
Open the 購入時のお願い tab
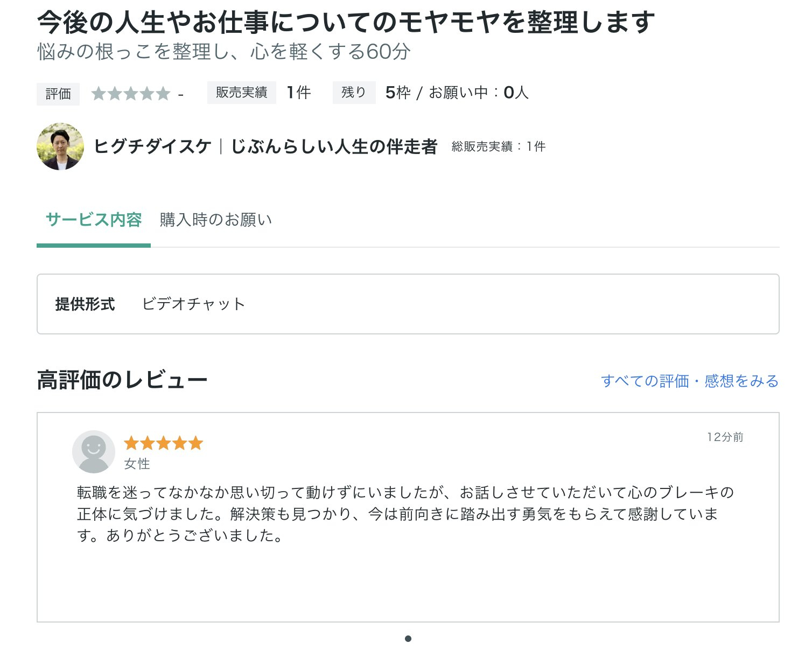[x=216, y=220]
